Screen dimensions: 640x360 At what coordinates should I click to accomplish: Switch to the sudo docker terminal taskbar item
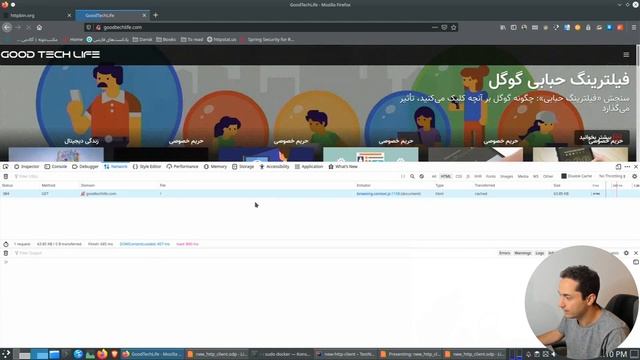[x=282, y=354]
